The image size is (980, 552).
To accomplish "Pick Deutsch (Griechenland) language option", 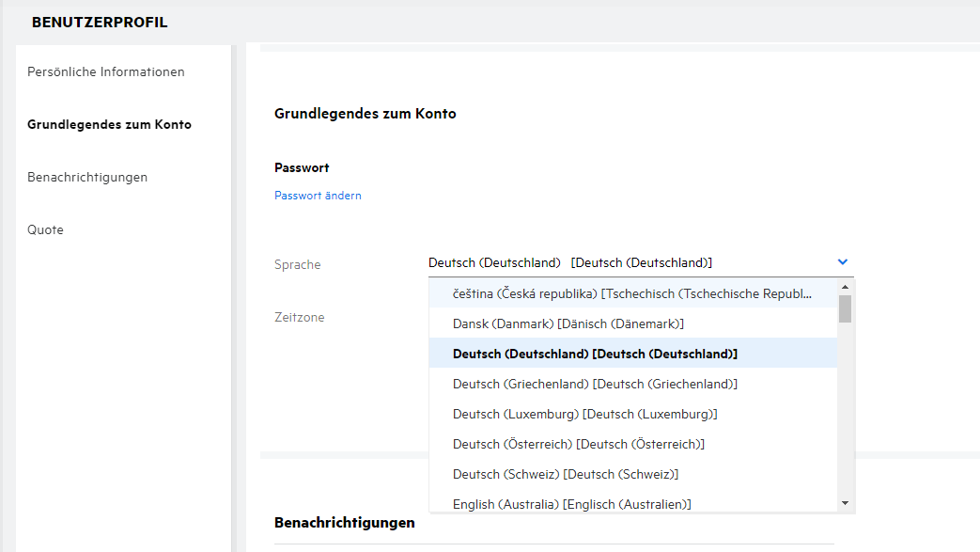I will click(594, 384).
